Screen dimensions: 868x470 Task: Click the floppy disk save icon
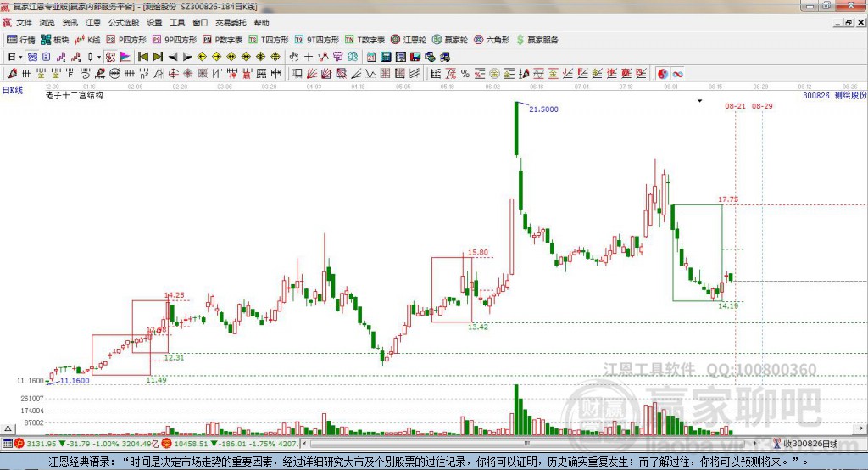tap(415, 57)
